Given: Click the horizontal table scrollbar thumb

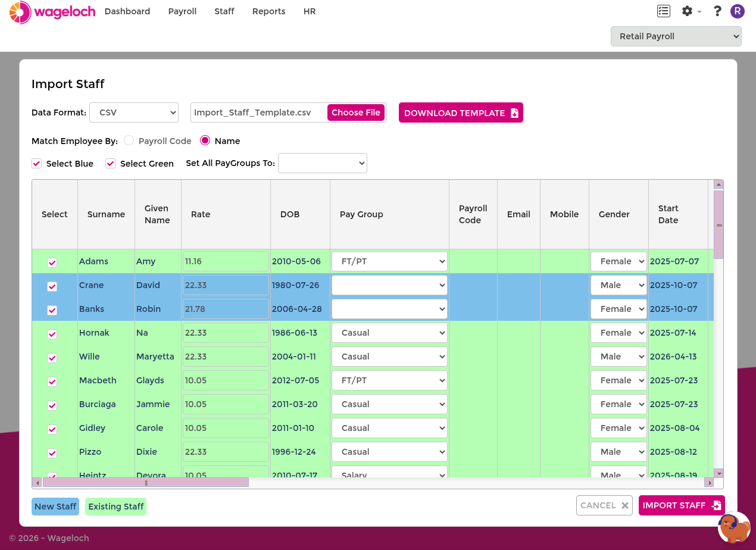Looking at the screenshot, I should pyautogui.click(x=146, y=483).
